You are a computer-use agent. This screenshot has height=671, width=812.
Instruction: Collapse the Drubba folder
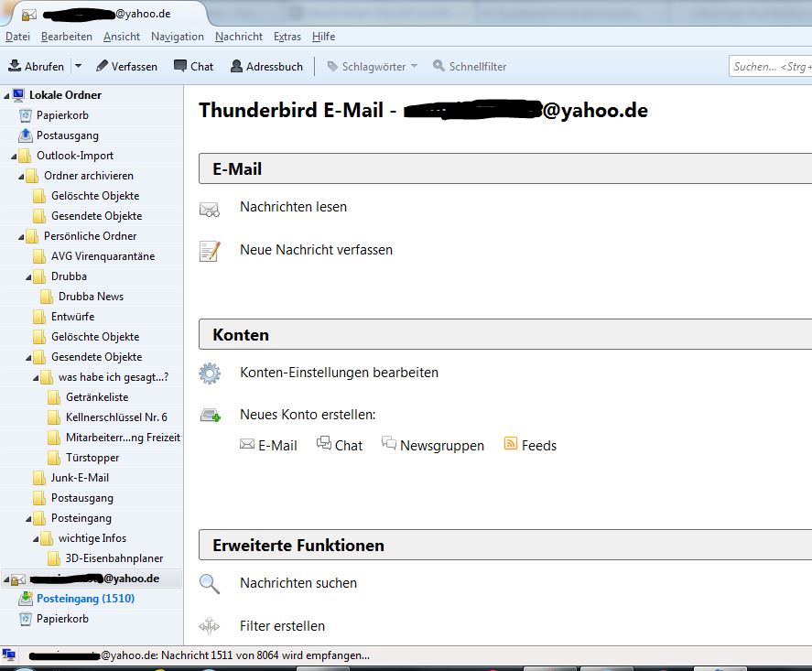point(28,277)
